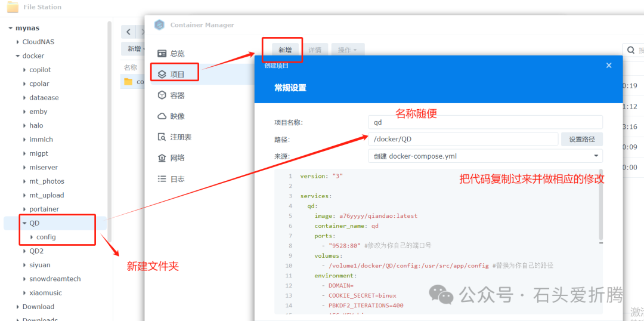Open the Registry (注册表) section

pos(181,137)
